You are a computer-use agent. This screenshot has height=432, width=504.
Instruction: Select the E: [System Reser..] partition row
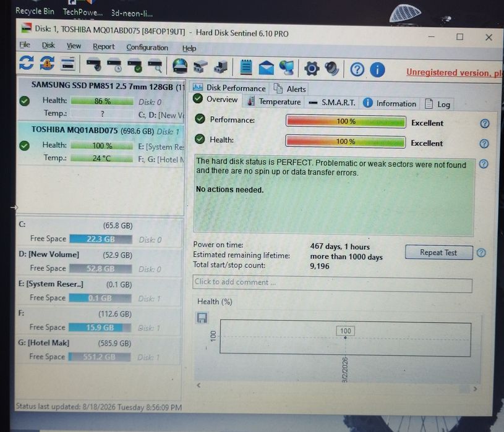99,291
